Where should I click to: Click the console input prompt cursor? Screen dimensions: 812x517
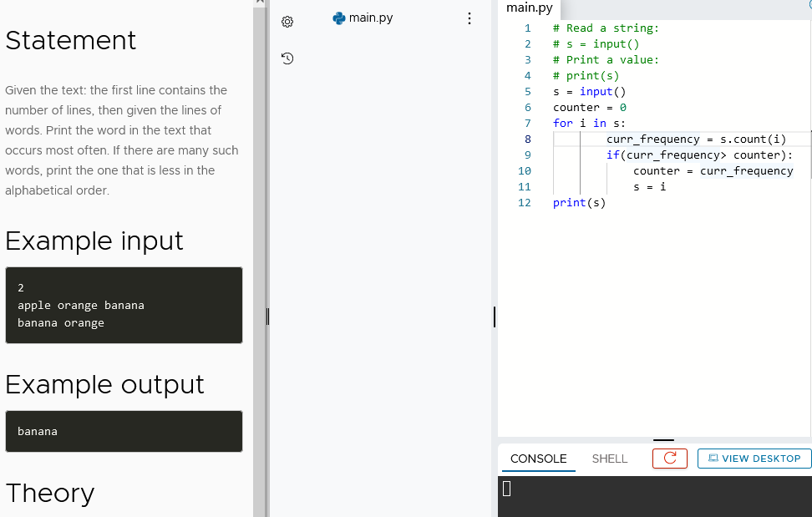(x=505, y=489)
